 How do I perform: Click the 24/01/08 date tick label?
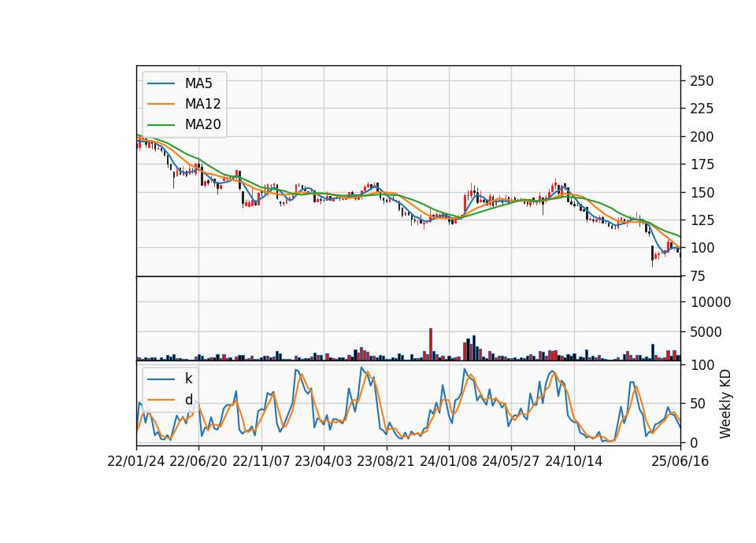[x=448, y=461]
